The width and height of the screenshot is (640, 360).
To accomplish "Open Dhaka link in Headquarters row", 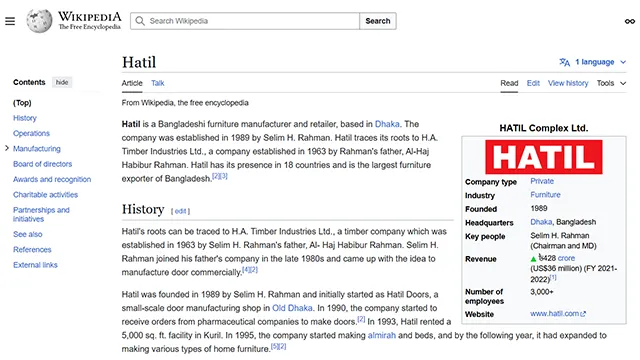I will pos(541,222).
